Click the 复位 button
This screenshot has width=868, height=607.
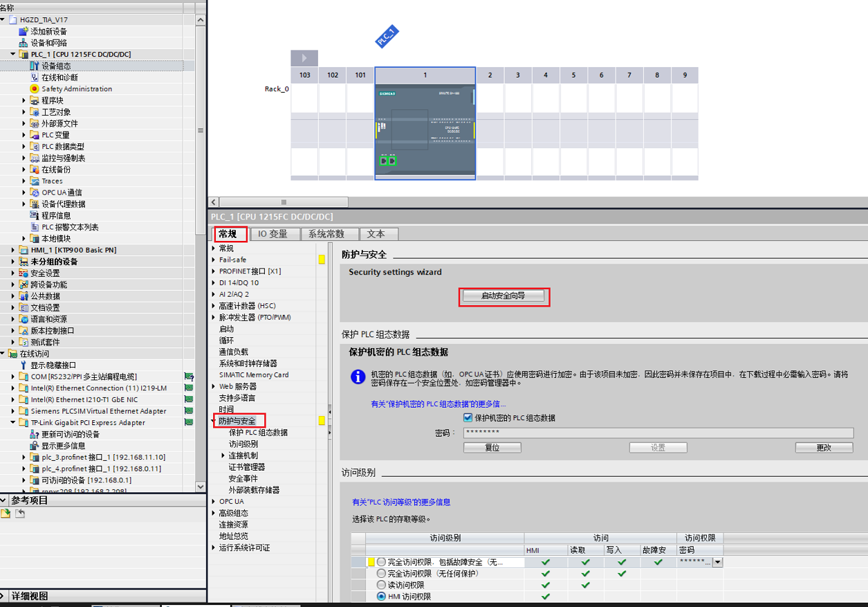492,448
